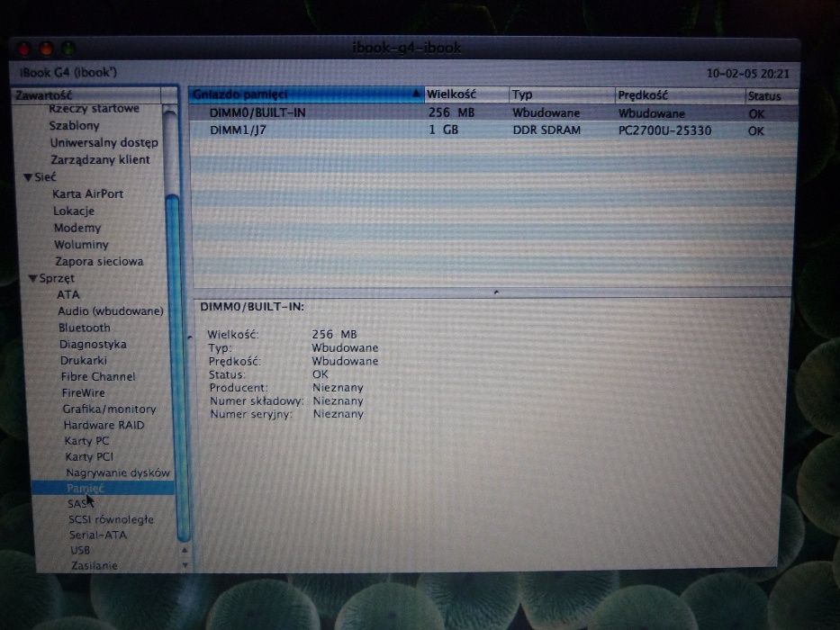The image size is (840, 630).
Task: Click the pane split divider handle
Action: coord(496,292)
